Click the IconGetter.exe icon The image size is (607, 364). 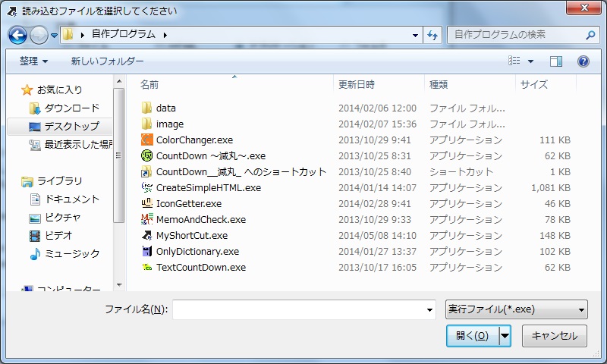tap(146, 203)
